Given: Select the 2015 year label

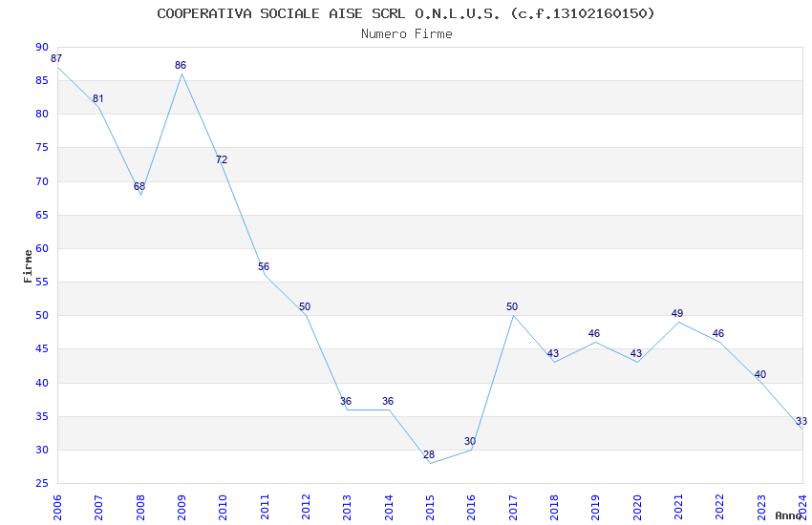Looking at the screenshot, I should (430, 507).
